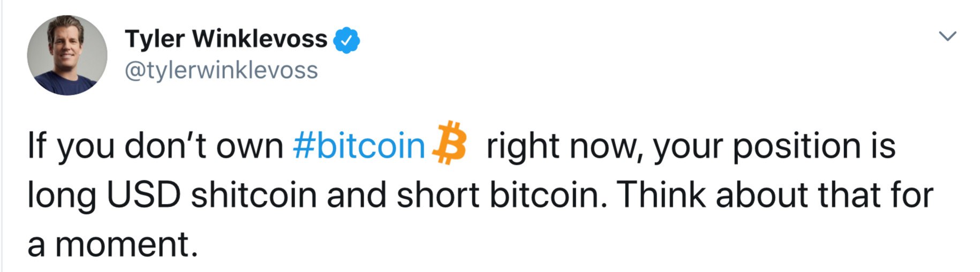Click the non-hashtag "bitcoin." on the second line
980x272 pixels.
[548, 195]
